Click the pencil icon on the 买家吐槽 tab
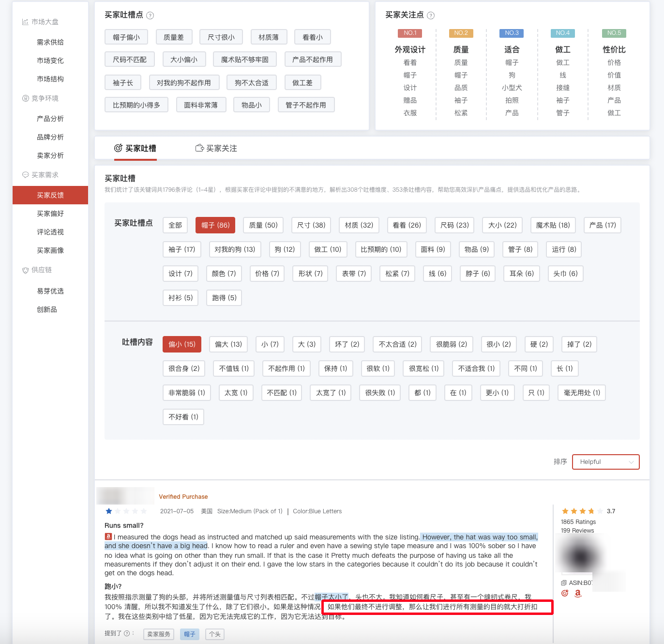 [x=118, y=148]
